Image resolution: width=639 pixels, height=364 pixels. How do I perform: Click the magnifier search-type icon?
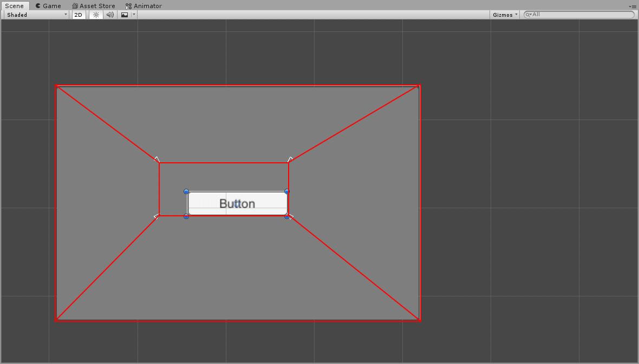(528, 15)
